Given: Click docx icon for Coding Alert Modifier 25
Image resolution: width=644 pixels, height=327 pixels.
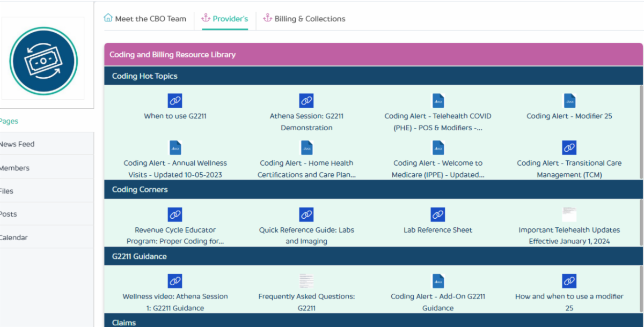Looking at the screenshot, I should pyautogui.click(x=569, y=101).
